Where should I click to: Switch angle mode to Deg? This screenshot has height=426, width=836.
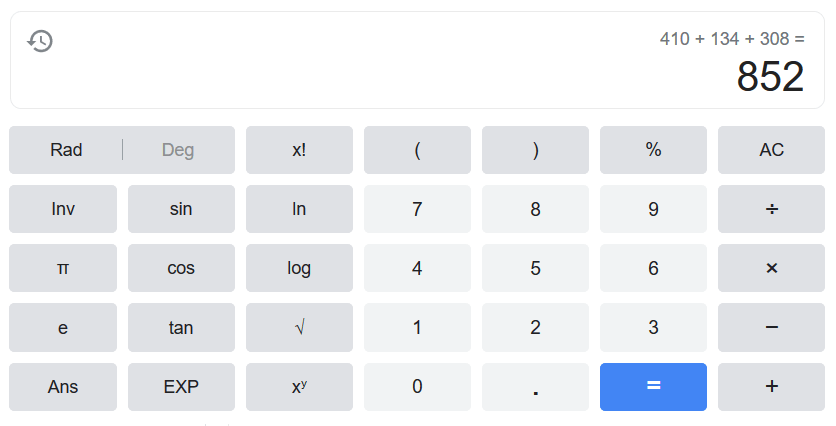(178, 150)
